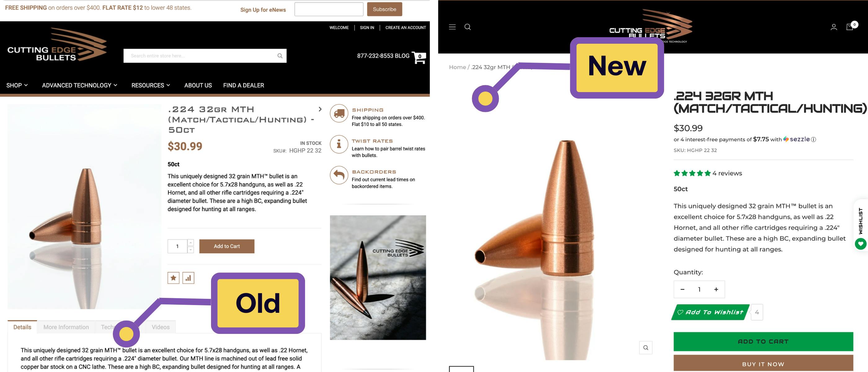868x372 pixels.
Task: Open the account profile icon
Action: click(x=834, y=27)
